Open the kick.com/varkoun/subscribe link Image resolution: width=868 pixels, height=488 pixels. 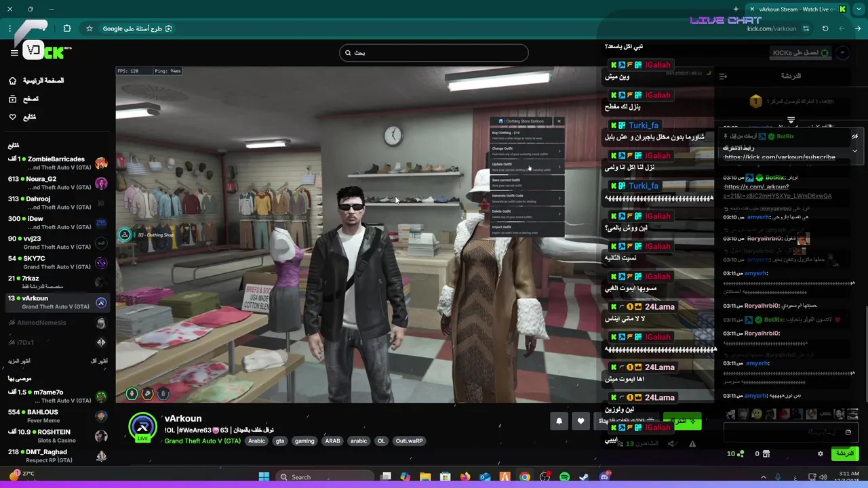point(779,157)
